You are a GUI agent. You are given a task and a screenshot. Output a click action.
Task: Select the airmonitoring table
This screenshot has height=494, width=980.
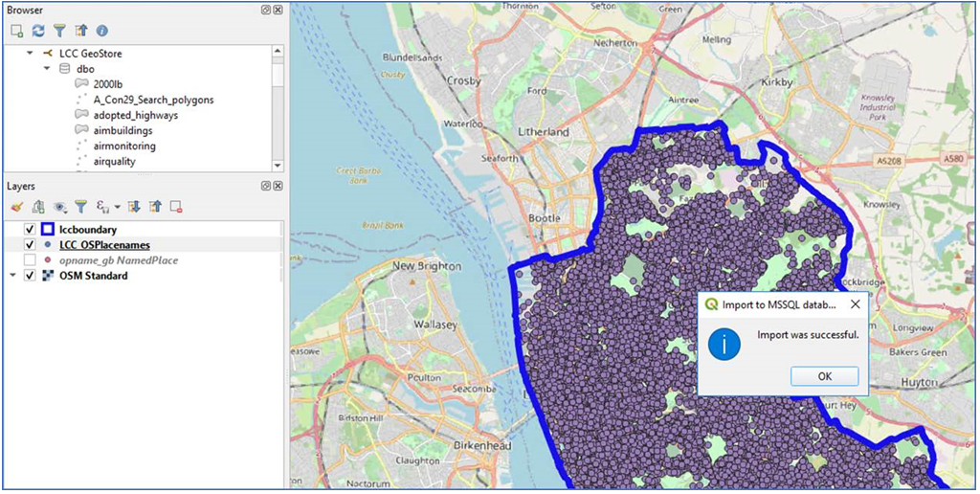coord(124,146)
